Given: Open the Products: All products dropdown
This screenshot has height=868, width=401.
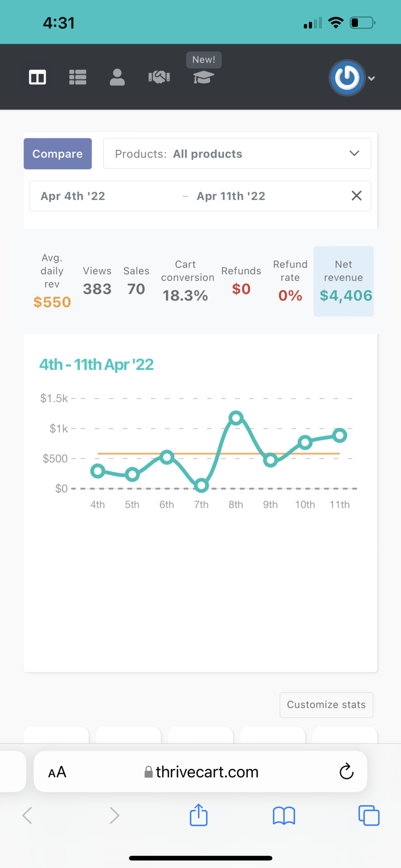Looking at the screenshot, I should pos(237,153).
